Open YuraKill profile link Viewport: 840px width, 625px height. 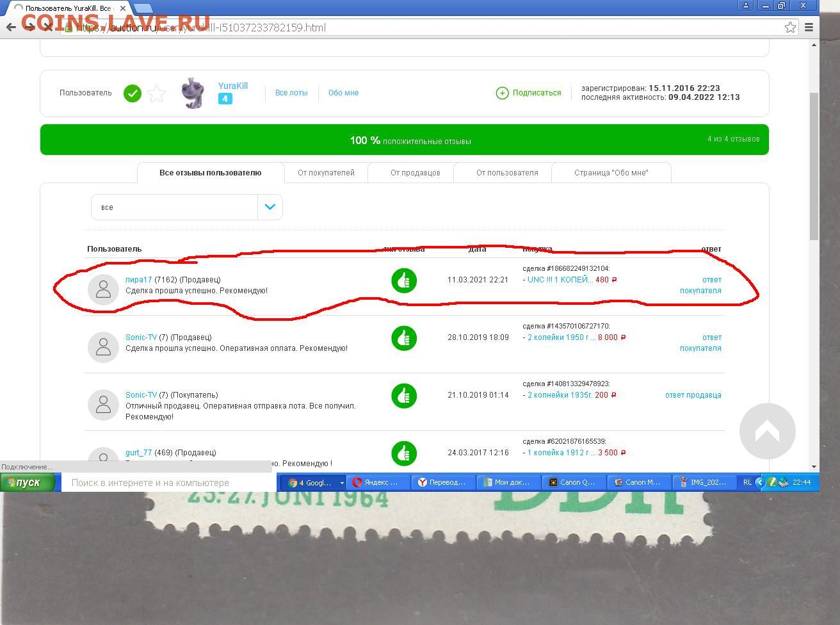(x=232, y=86)
